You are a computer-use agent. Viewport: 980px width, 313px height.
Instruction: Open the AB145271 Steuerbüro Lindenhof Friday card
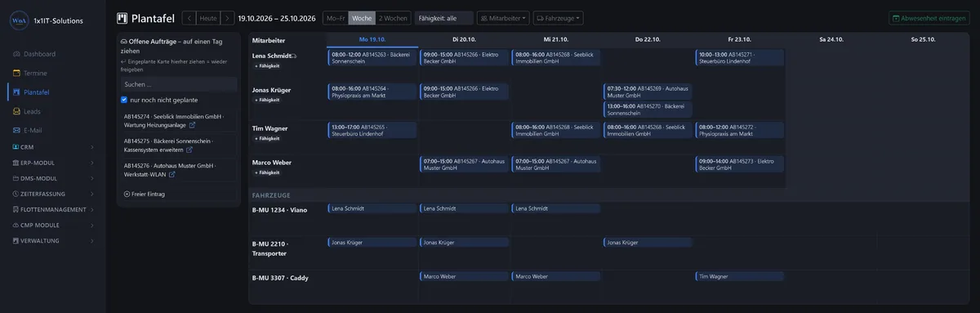point(740,57)
